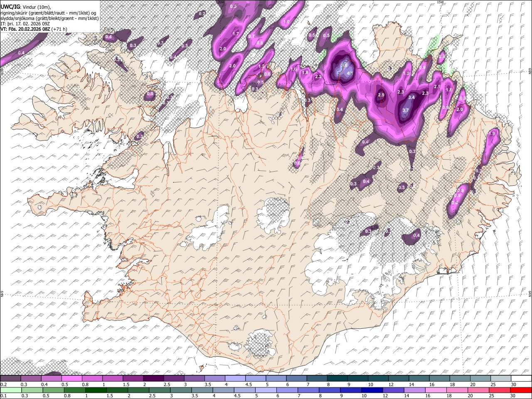
Task: Click the initial time 'IT: þri. 17. 02. 2026 09Z'
Action: pos(25,24)
